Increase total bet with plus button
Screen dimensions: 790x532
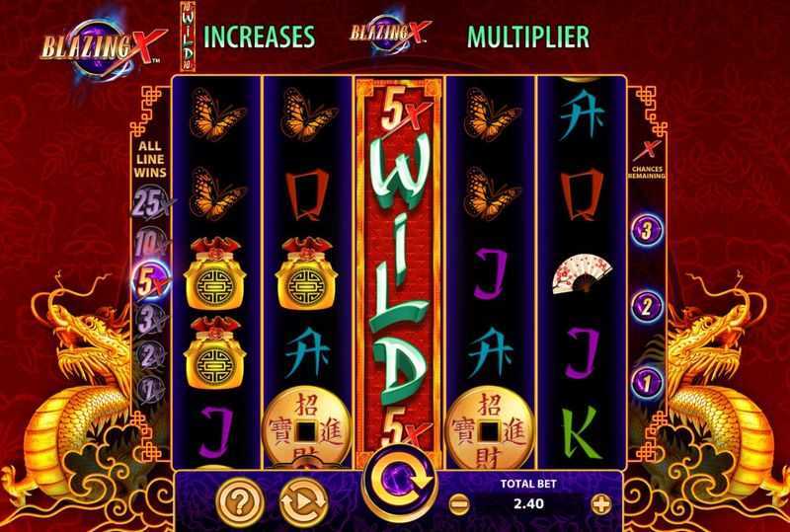click(x=600, y=503)
